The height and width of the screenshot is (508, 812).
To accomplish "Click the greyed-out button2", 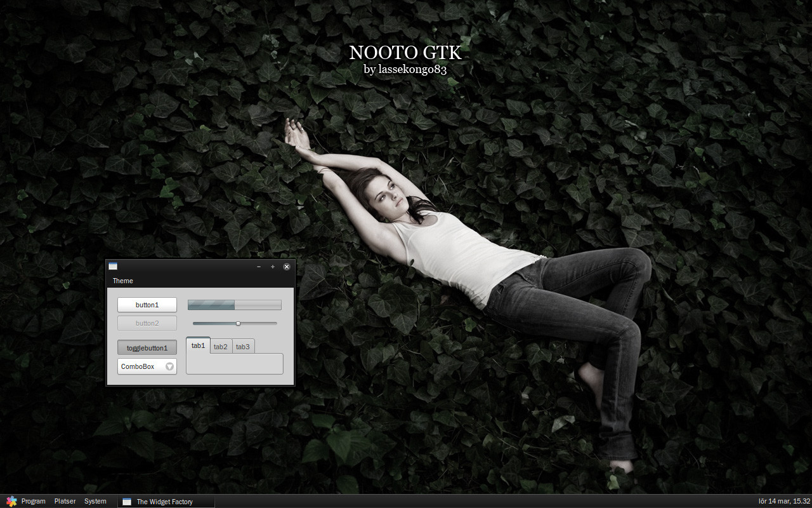I will click(147, 323).
